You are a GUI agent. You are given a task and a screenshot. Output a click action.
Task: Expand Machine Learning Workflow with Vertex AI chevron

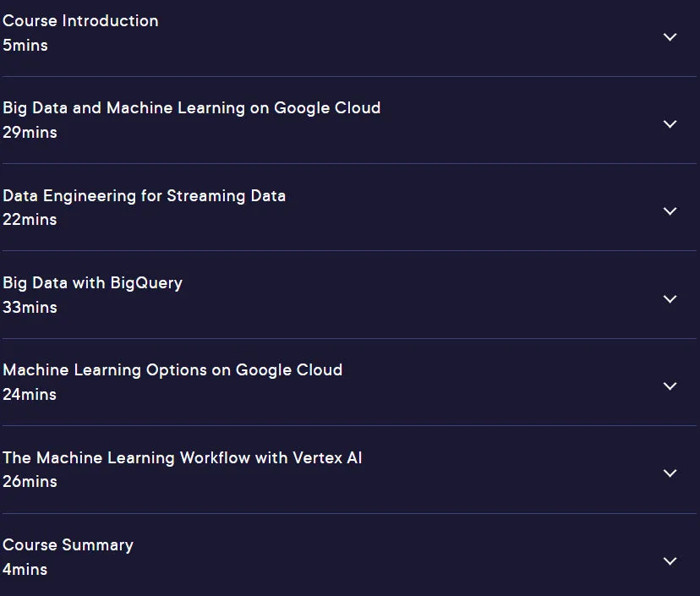(670, 473)
